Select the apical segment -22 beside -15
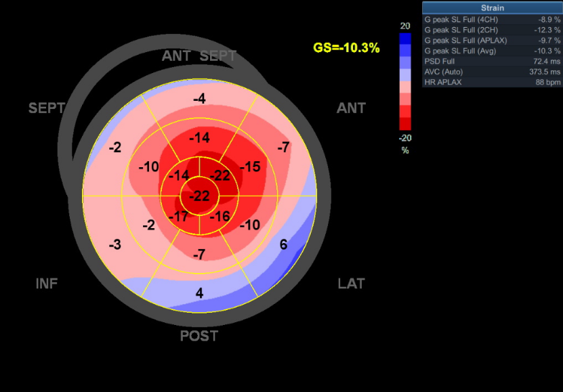563x392 pixels. 220,175
